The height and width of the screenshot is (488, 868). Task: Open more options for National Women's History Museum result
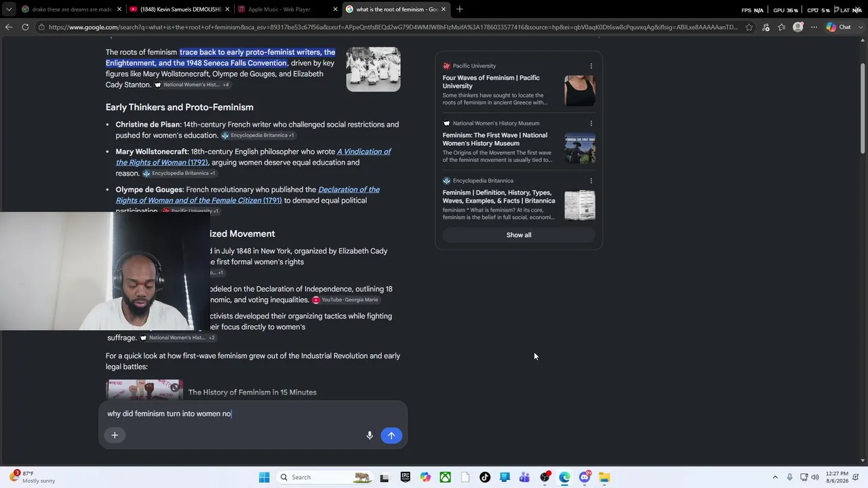591,123
